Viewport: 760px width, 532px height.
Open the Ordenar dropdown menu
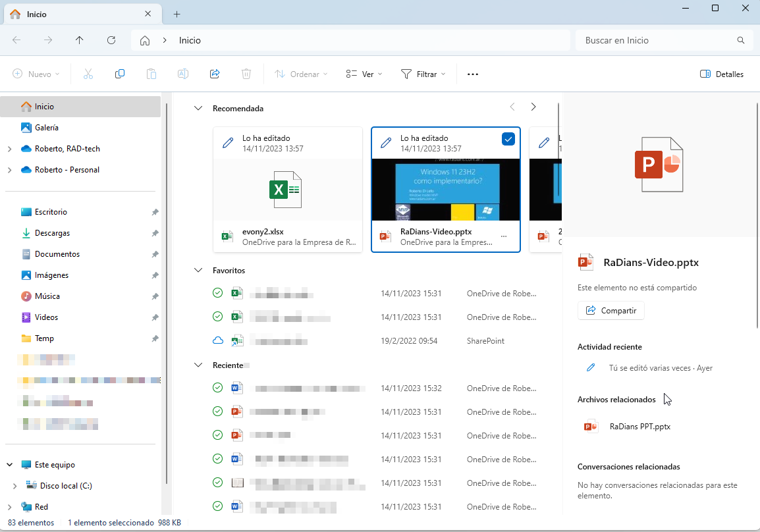point(301,74)
